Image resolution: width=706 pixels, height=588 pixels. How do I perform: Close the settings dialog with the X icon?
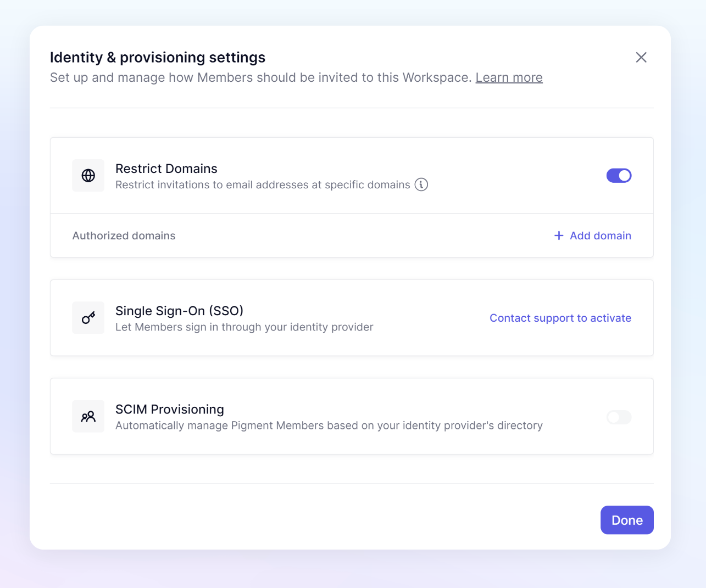coord(641,58)
